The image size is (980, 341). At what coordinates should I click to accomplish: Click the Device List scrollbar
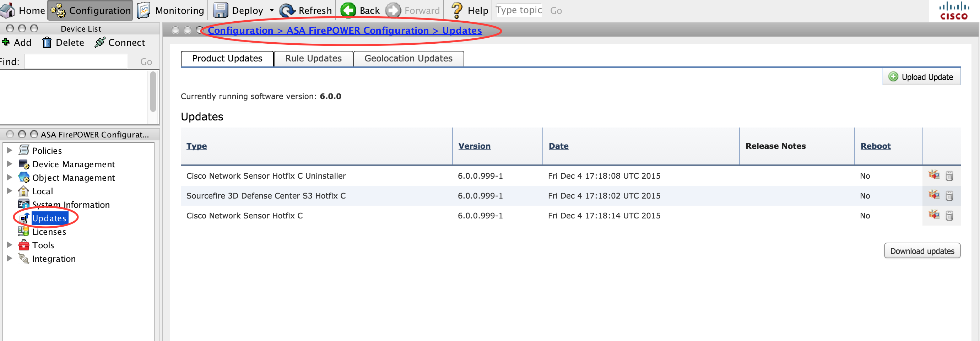[x=153, y=91]
